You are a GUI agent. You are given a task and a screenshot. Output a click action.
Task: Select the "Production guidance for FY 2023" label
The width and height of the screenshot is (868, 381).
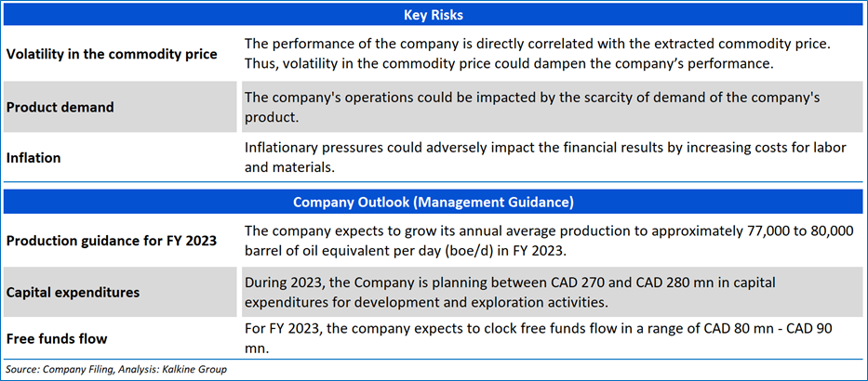[112, 242]
